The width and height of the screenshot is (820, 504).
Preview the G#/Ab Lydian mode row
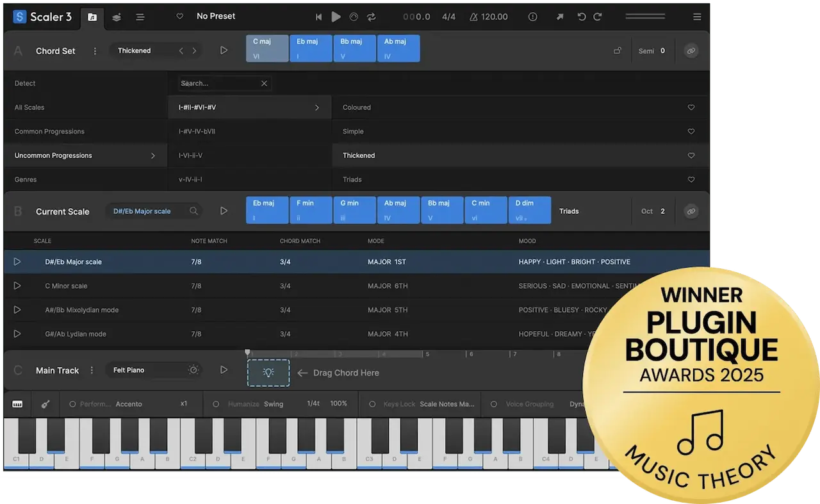[17, 334]
